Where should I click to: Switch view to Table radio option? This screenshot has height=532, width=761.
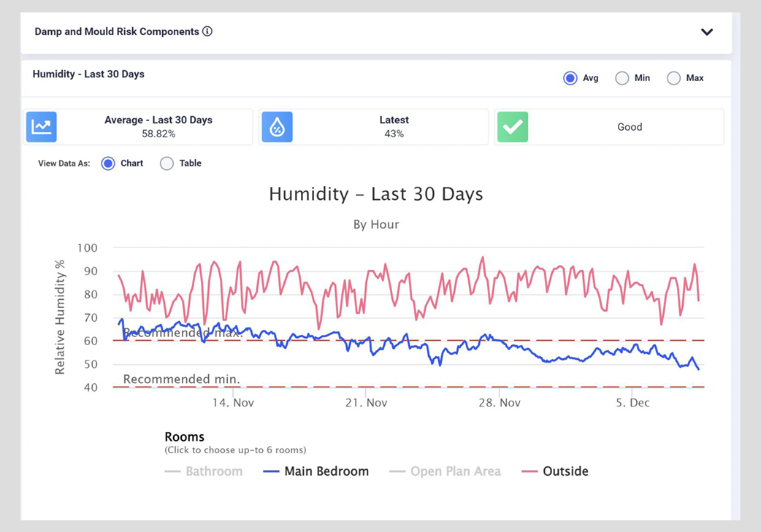167,163
